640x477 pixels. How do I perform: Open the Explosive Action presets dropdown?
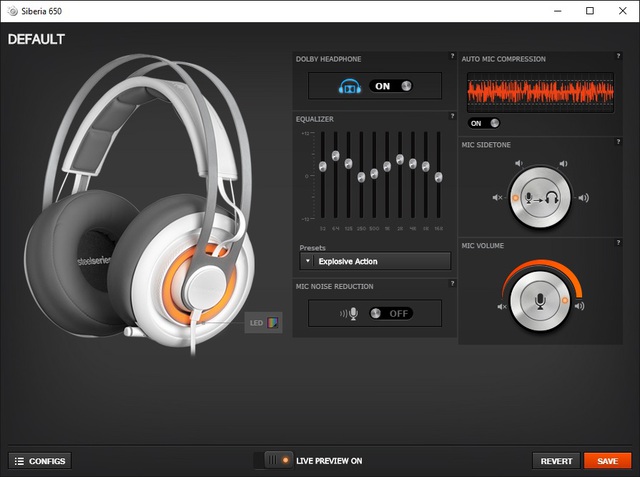pos(375,261)
